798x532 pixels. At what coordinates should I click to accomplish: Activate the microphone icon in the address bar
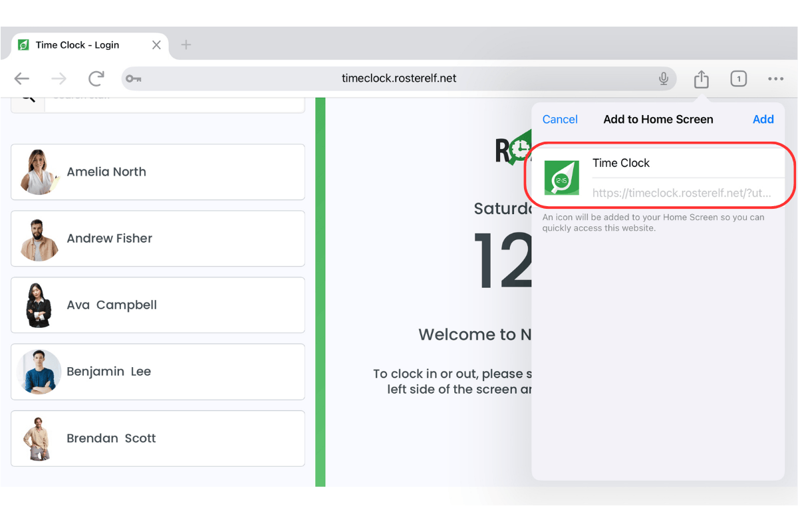[663, 78]
